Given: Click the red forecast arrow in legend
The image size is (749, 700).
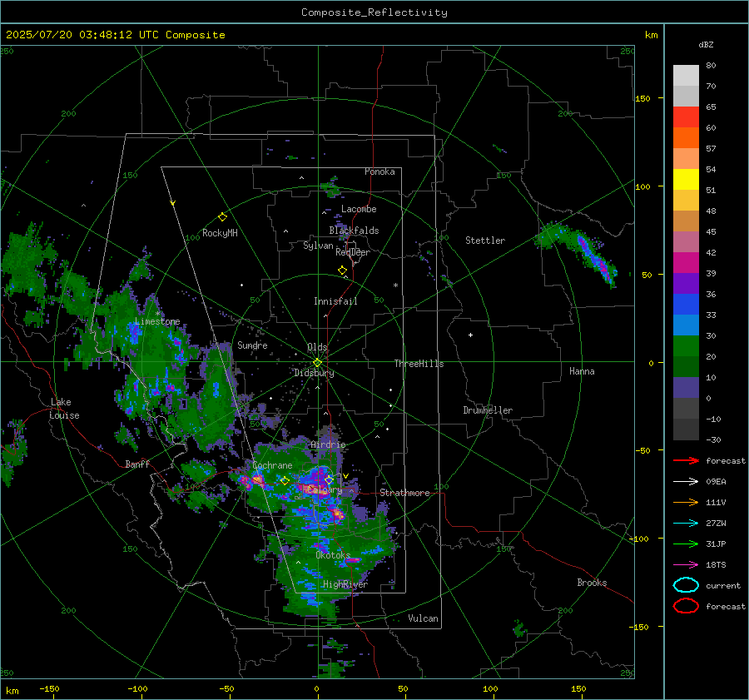Looking at the screenshot, I should coord(686,460).
